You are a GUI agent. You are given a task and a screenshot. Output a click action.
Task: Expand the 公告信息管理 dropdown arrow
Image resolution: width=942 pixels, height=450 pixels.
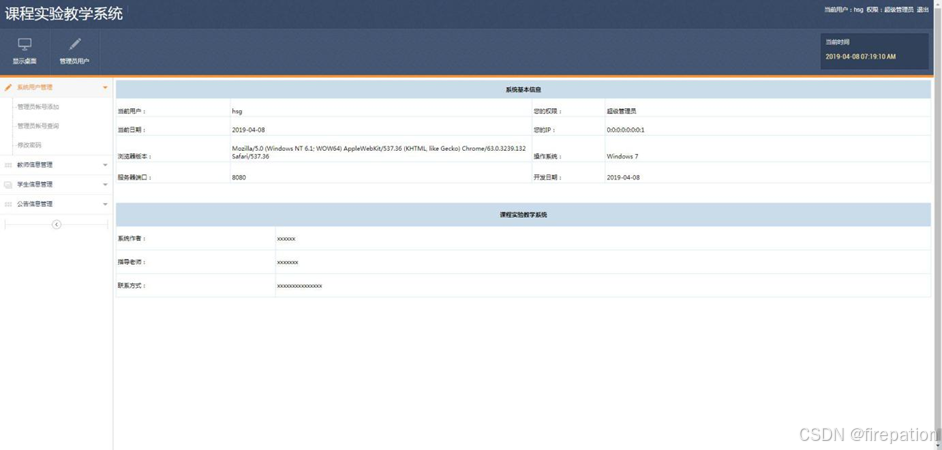pos(105,204)
